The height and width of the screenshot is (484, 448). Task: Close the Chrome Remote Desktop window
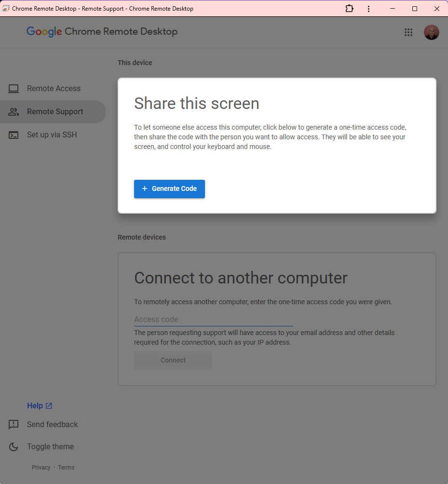point(436,9)
